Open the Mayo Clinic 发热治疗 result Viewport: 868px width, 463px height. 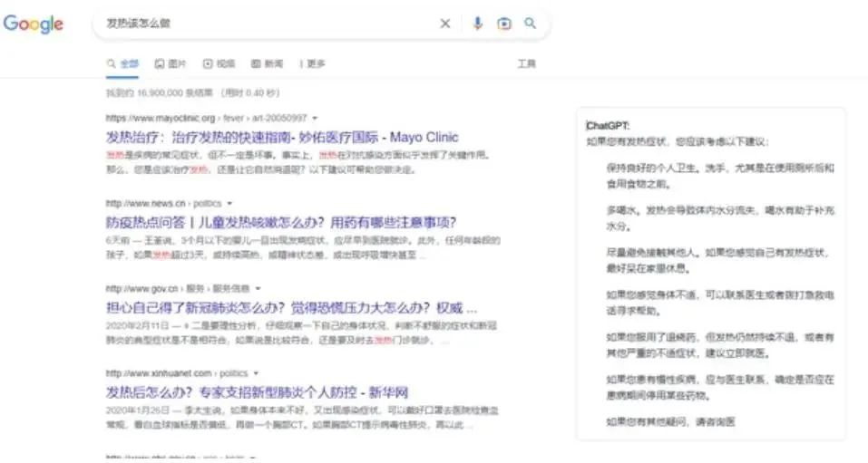[282, 138]
